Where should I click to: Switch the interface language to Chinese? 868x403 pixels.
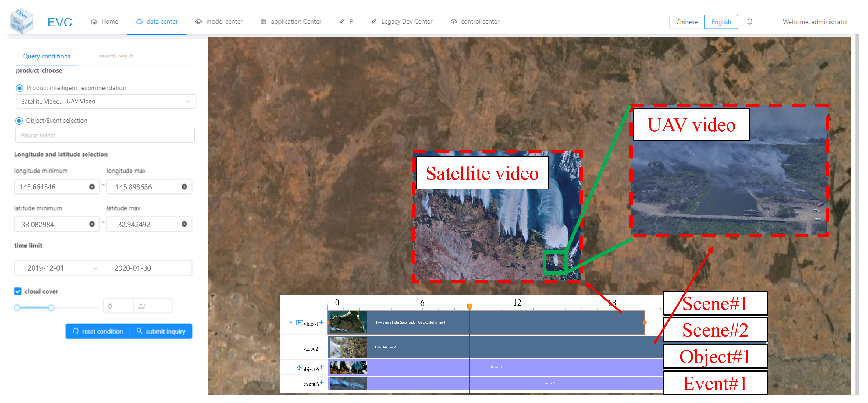[686, 22]
